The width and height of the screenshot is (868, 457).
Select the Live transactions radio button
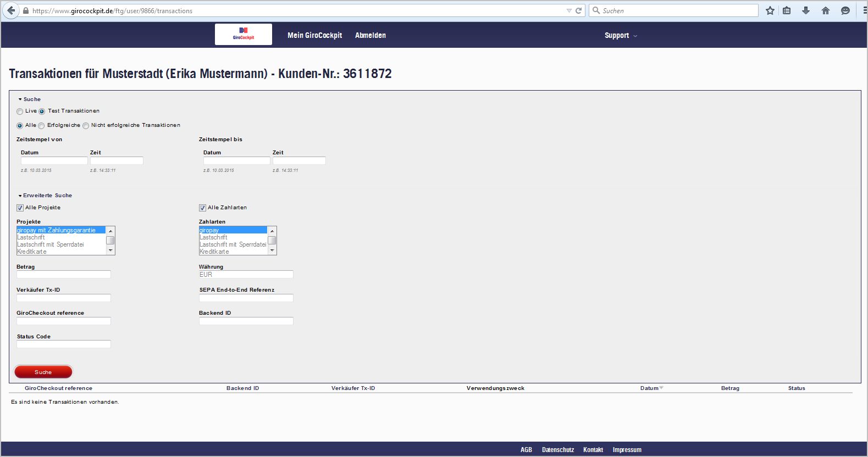click(x=20, y=112)
